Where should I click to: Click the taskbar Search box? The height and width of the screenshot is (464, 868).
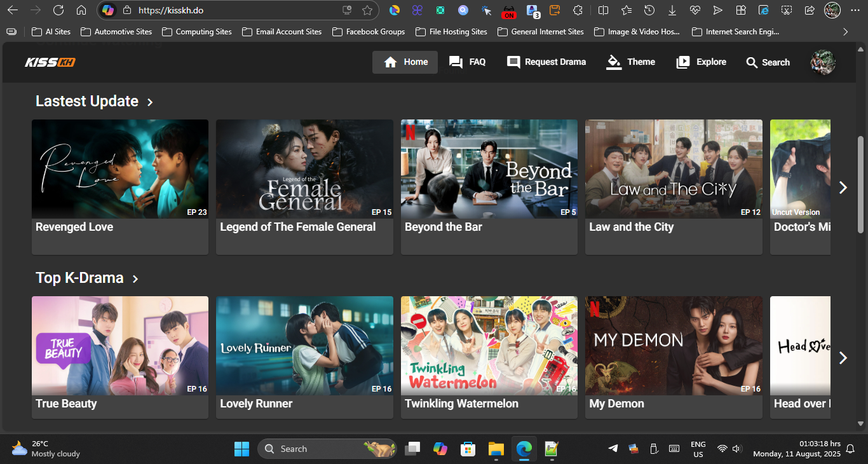(327, 449)
